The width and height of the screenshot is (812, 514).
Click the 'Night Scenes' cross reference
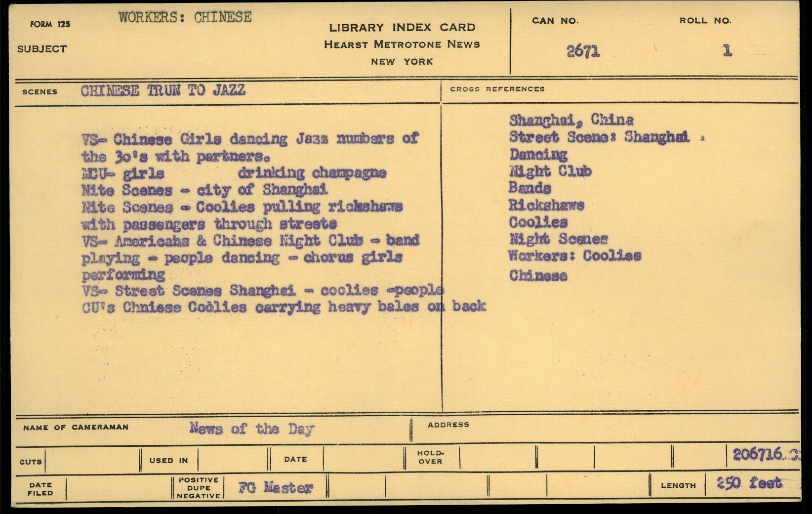coord(558,239)
